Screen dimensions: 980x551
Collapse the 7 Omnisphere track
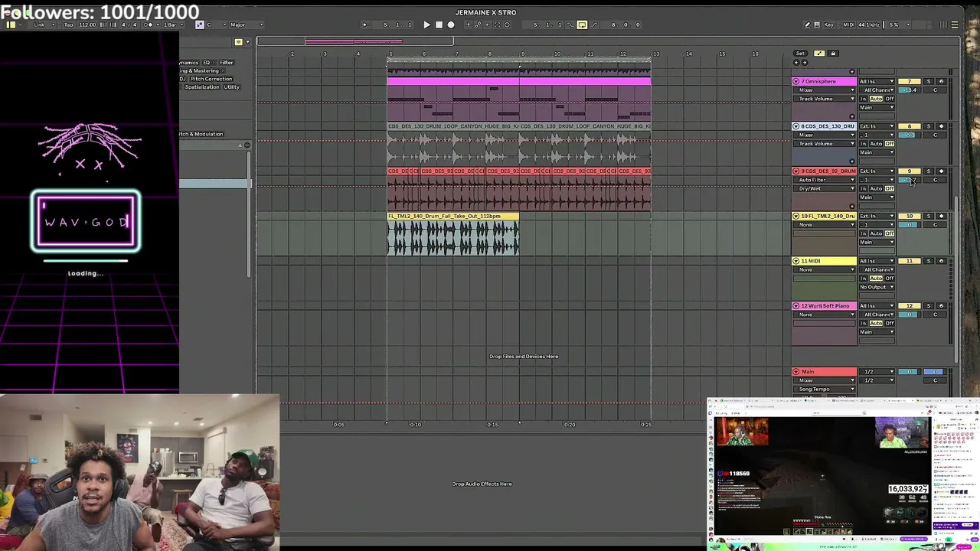pyautogui.click(x=796, y=81)
